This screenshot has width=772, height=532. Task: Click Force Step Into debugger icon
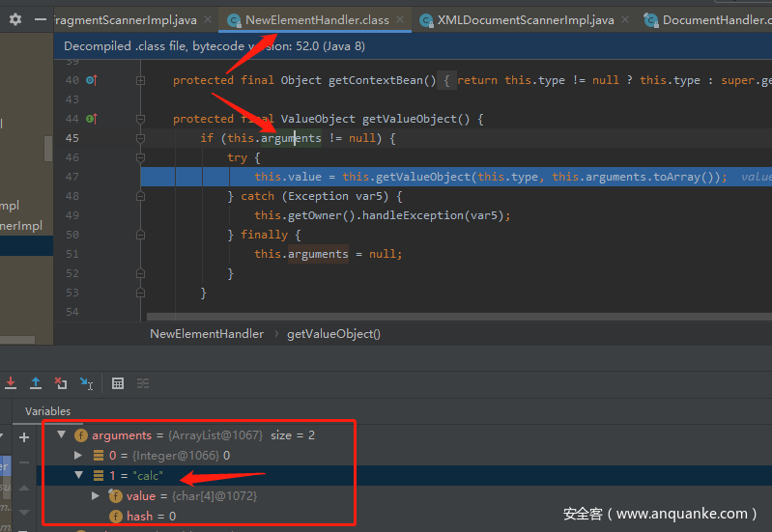[x=11, y=383]
